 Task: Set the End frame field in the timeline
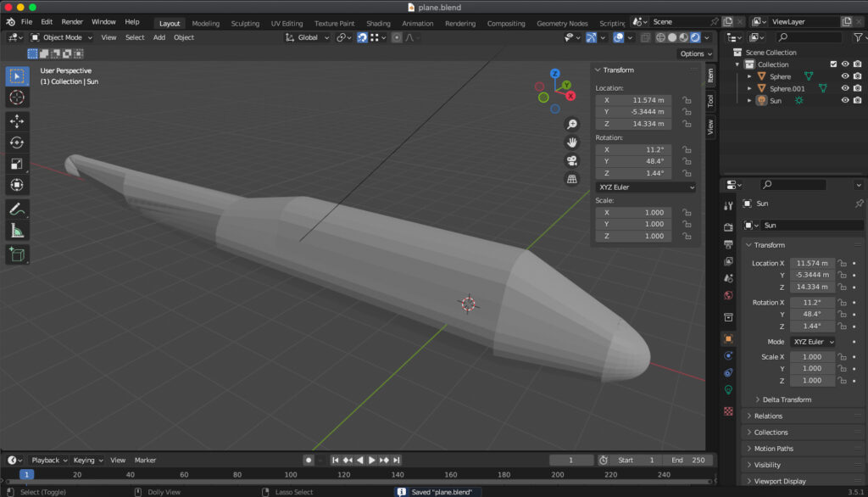(687, 459)
